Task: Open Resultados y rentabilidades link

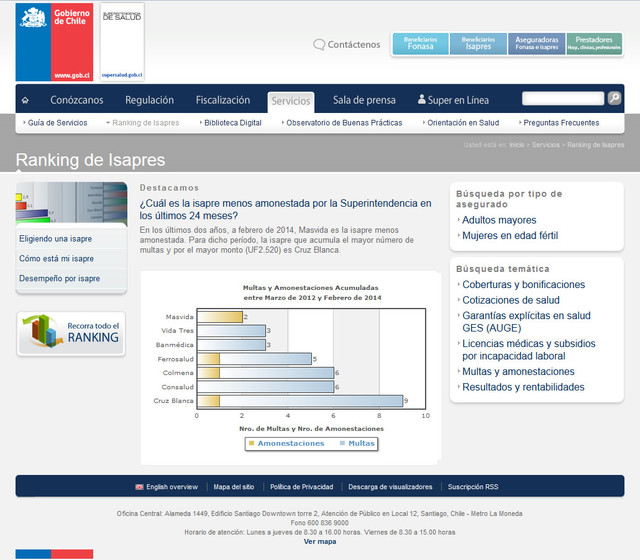Action: [523, 387]
